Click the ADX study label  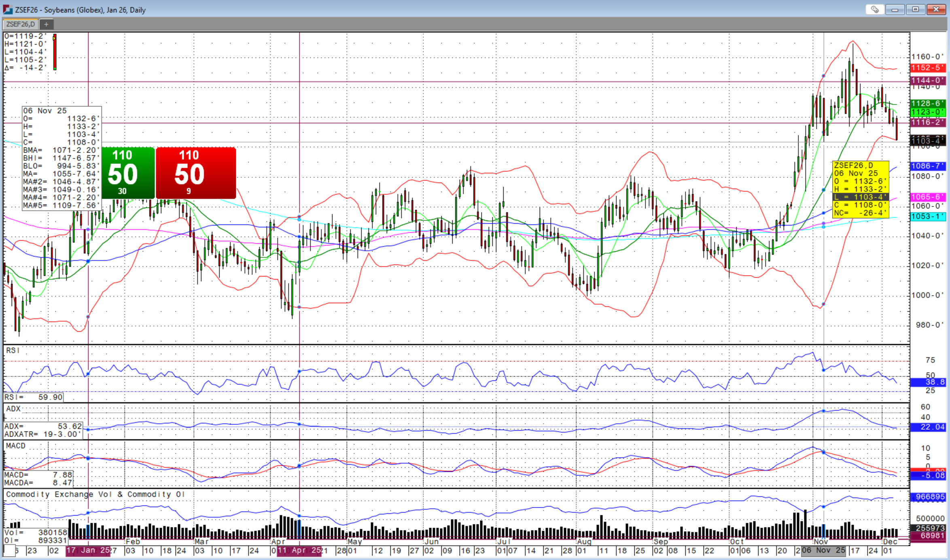pos(13,409)
